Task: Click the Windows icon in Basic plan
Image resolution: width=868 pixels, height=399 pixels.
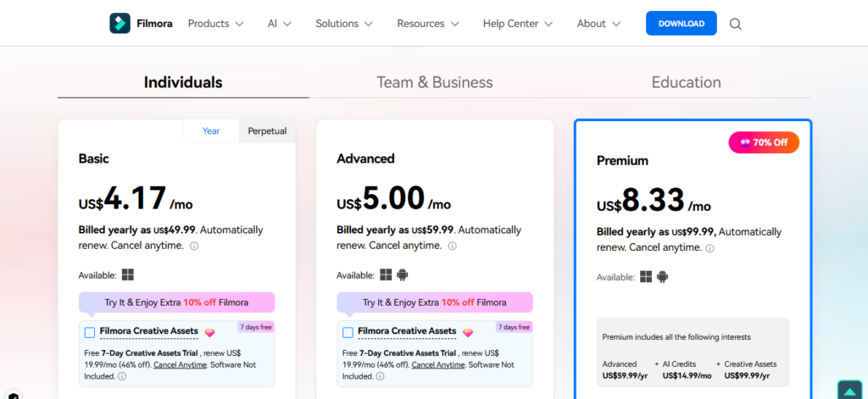Action: coord(128,274)
